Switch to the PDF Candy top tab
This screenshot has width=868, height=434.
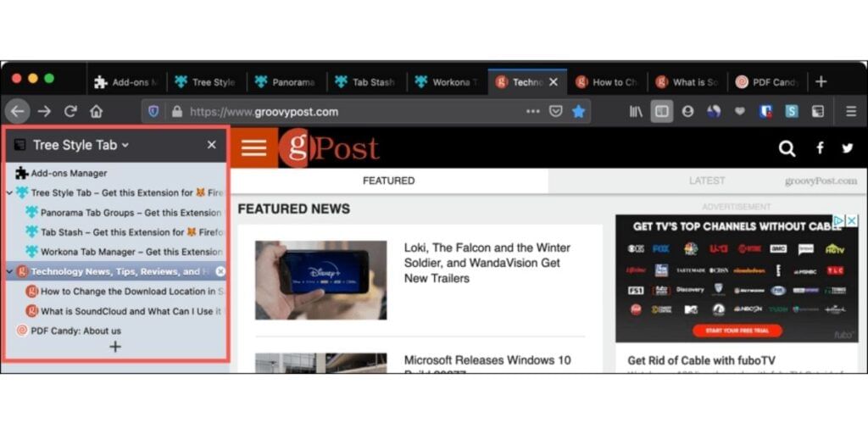(x=768, y=82)
